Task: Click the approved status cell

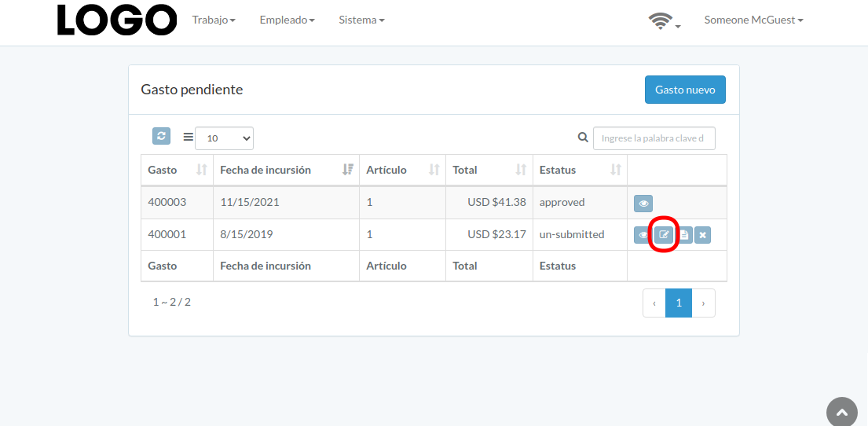Action: click(x=580, y=202)
